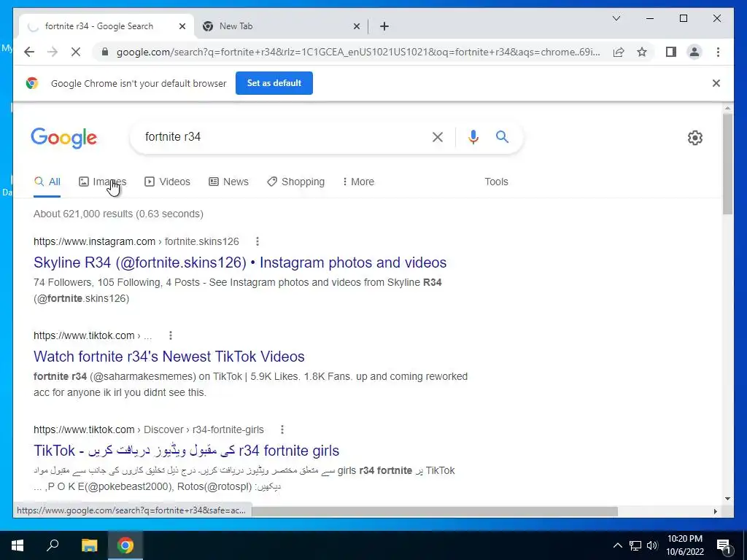Expand the More search categories menu
The height and width of the screenshot is (560, 747).
click(358, 182)
